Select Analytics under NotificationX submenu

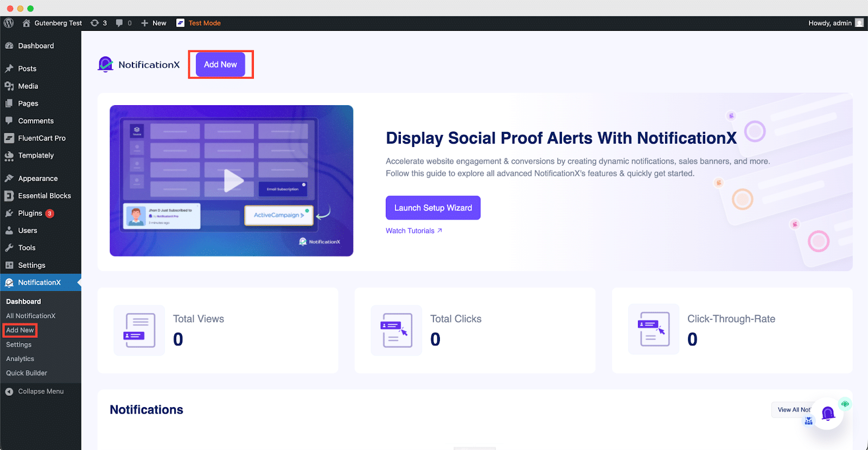click(20, 359)
